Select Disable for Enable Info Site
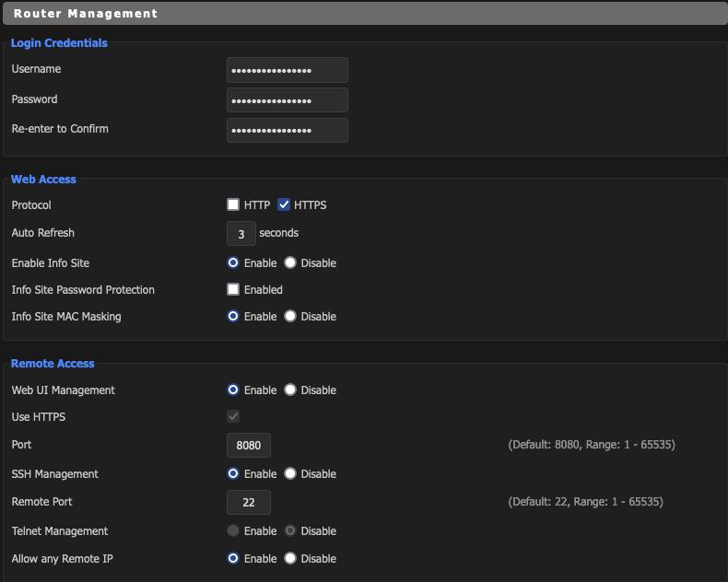The height and width of the screenshot is (582, 728). (290, 263)
